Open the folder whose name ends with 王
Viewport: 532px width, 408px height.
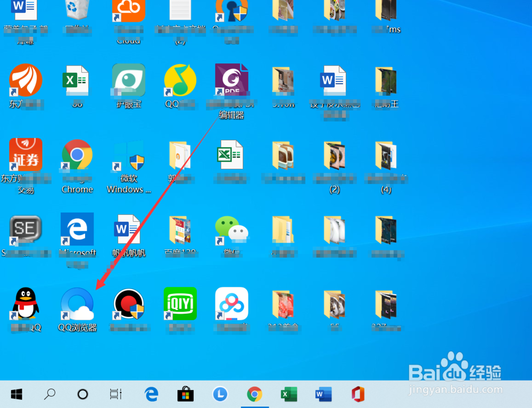386,80
